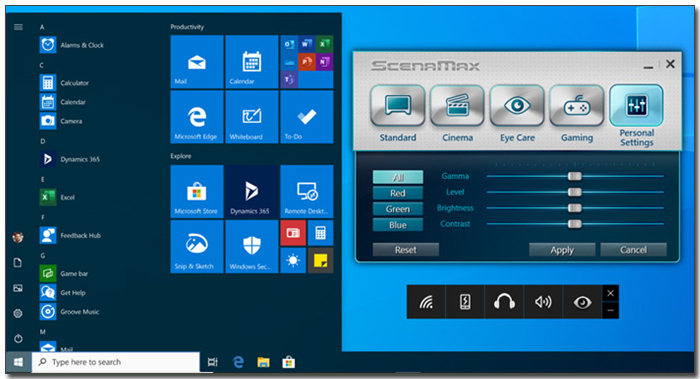Open the small Calculator tile
700x379 pixels.
pyautogui.click(x=321, y=233)
